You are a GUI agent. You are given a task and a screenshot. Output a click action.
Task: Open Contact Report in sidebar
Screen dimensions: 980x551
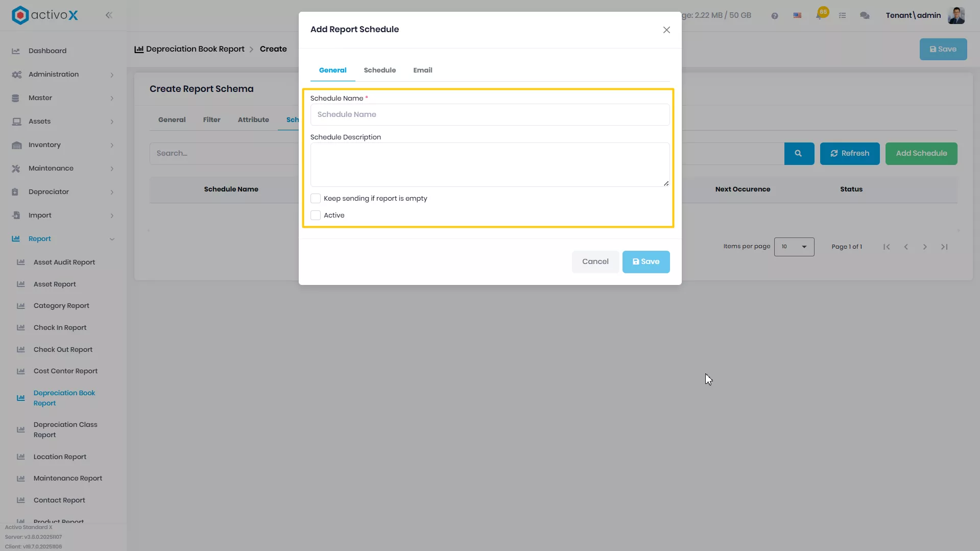point(59,500)
